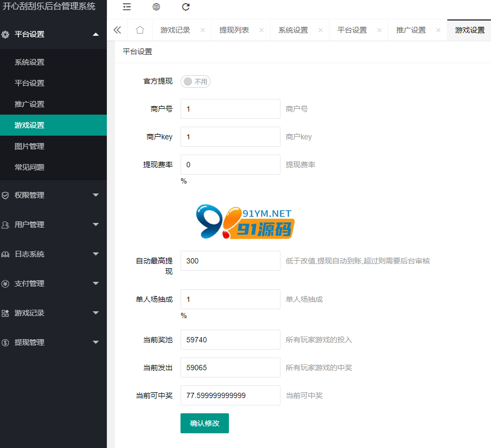Image resolution: width=491 pixels, height=448 pixels.
Task: Close the 游戏记录 tab
Action: 203,30
